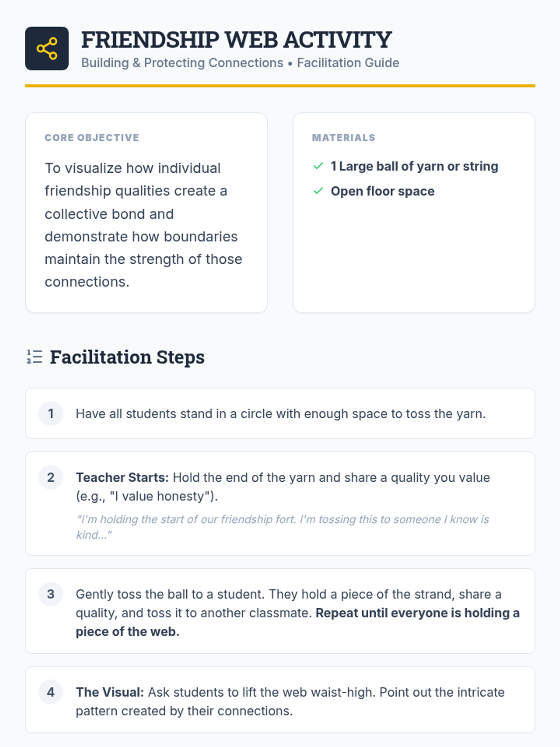Click the Open floor space item
The width and height of the screenshot is (560, 747).
(383, 191)
